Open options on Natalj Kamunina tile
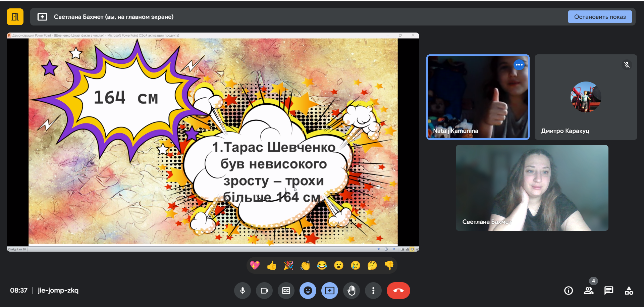The image size is (644, 307). pos(519,65)
